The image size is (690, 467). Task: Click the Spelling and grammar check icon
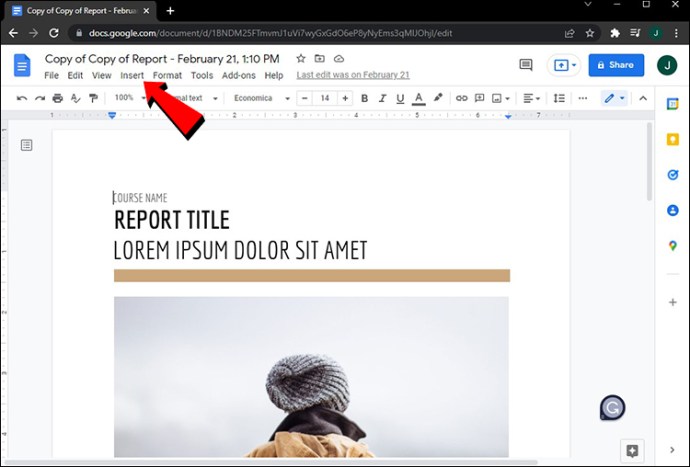[x=76, y=98]
